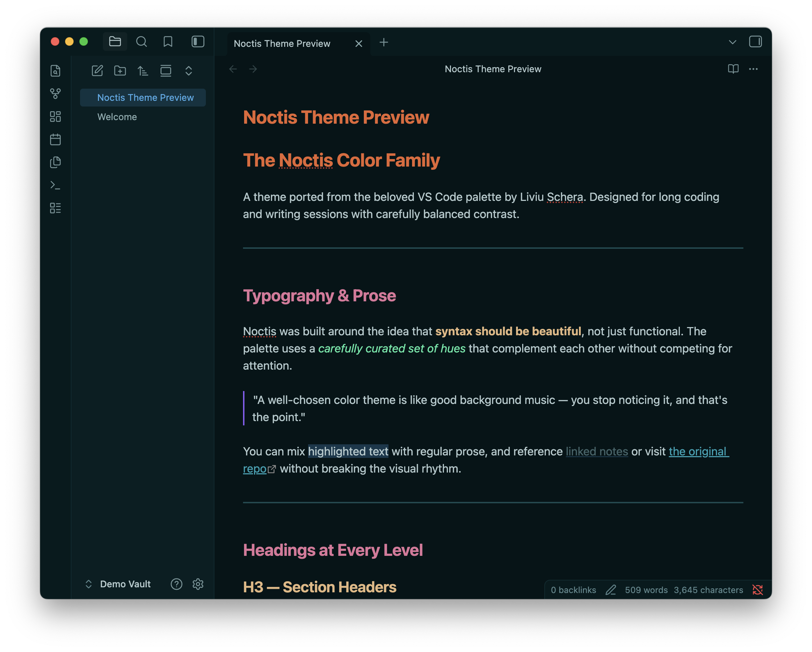Create a new note
The width and height of the screenshot is (812, 652).
click(x=97, y=71)
